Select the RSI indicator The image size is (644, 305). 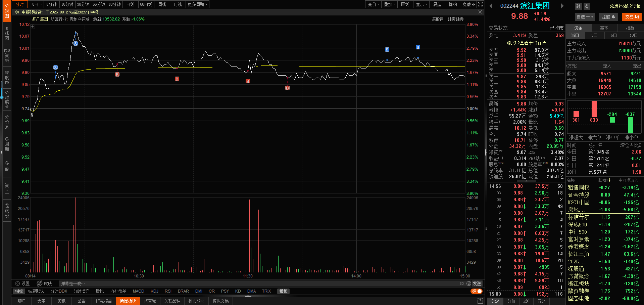[x=168, y=291]
